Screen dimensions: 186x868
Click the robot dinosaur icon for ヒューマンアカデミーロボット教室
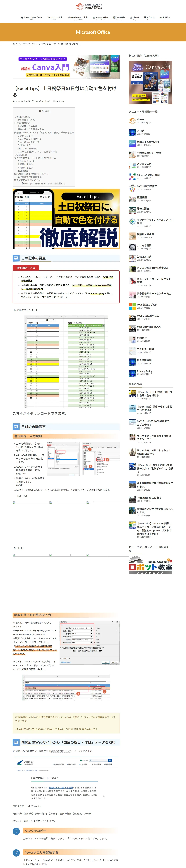tap(132, 281)
